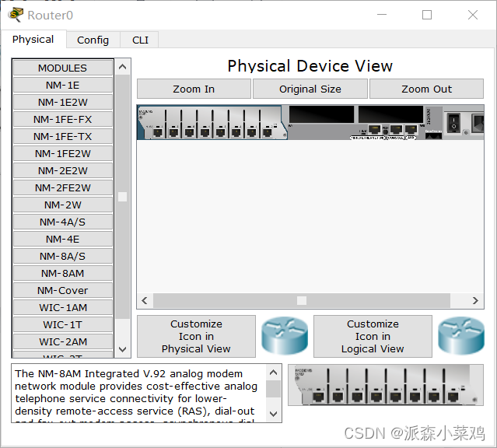Click the 'Physical Device View' heading

point(310,66)
